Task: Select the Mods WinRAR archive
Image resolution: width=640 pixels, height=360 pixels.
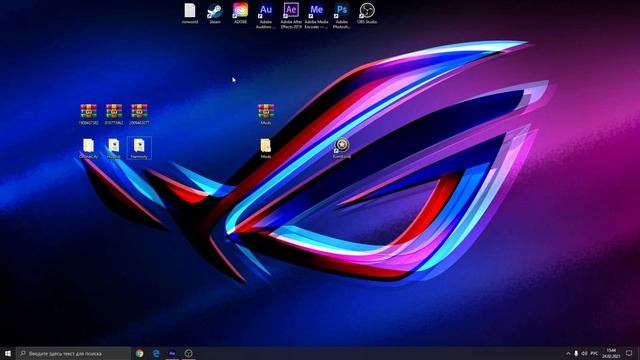Action: (x=266, y=114)
